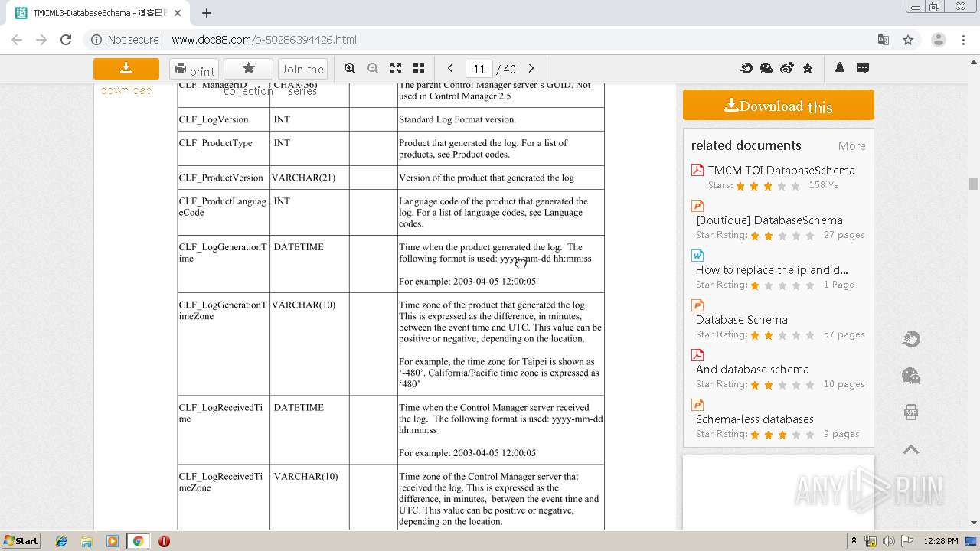Bookmark this page star in address bar
Viewport: 980px width, 551px height.
click(x=908, y=40)
